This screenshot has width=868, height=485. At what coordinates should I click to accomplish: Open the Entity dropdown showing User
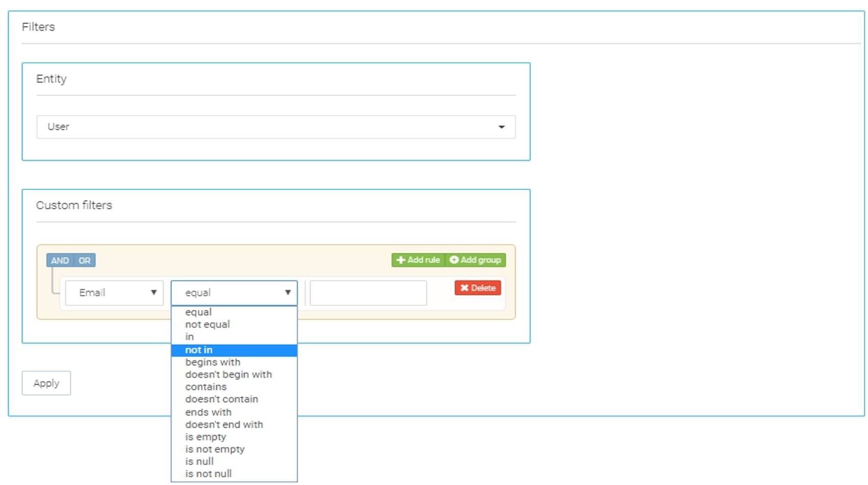tap(276, 127)
